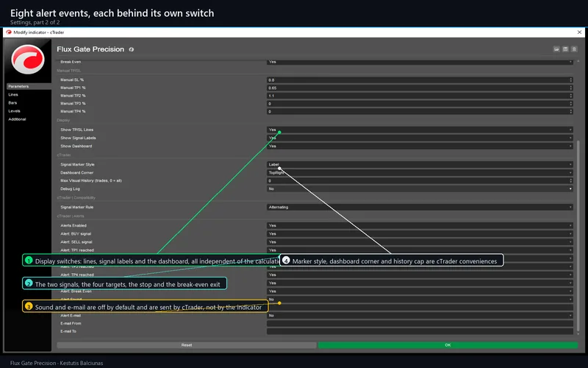Click the 'Show TP/SL Lines' label
The width and height of the screenshot is (588, 368).
(x=77, y=130)
